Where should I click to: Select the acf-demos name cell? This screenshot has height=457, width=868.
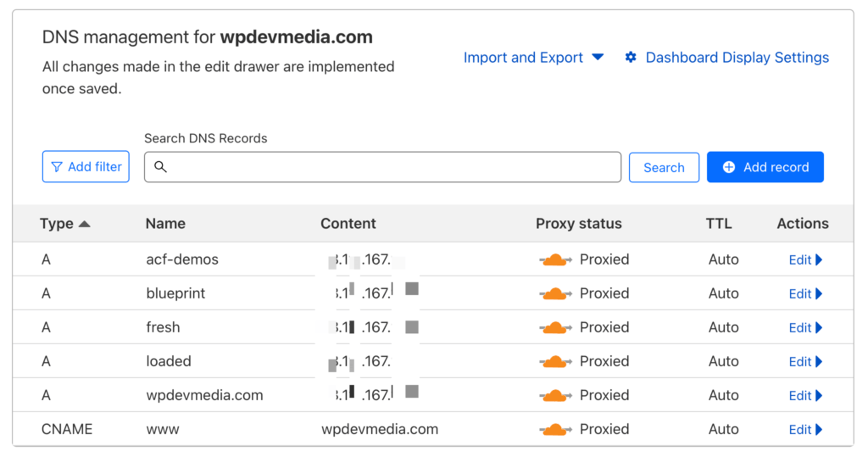pyautogui.click(x=182, y=259)
